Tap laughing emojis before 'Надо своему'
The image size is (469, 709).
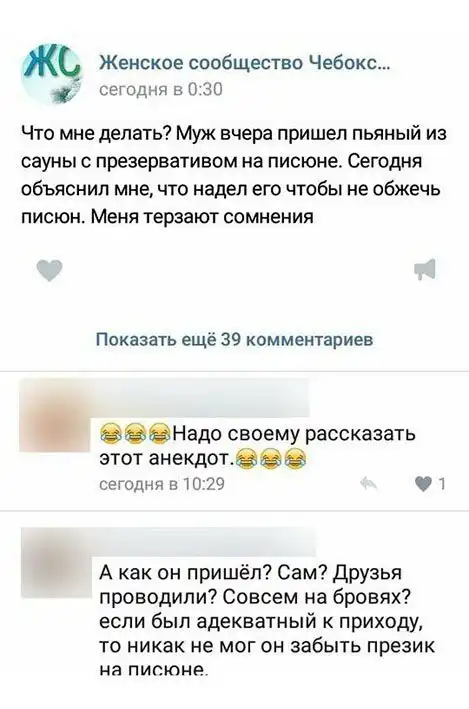click(134, 434)
